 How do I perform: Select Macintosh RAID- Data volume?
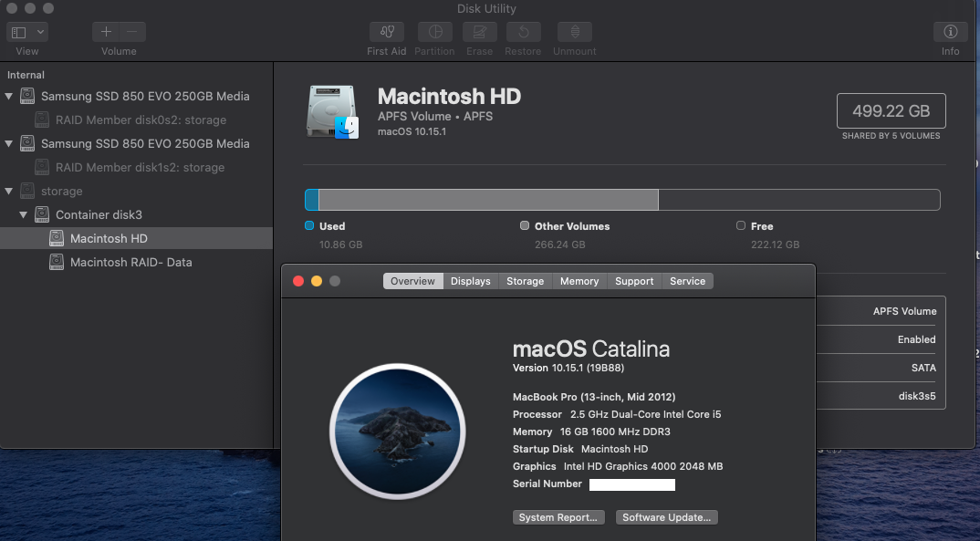coord(130,262)
